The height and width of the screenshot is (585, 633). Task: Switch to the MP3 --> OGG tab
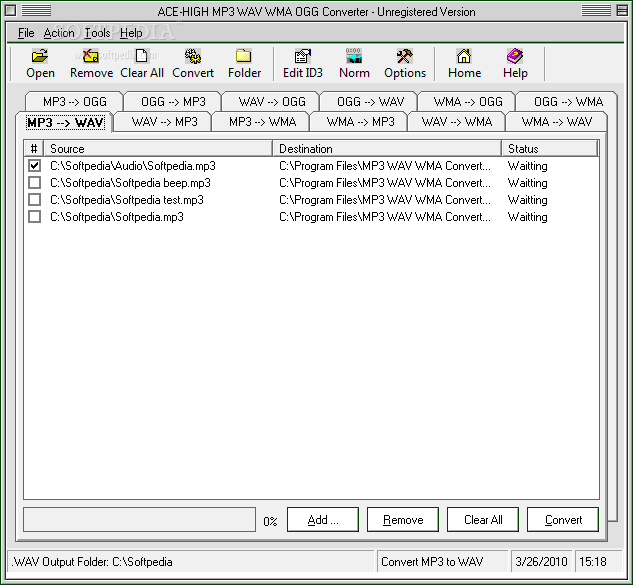coord(75,101)
